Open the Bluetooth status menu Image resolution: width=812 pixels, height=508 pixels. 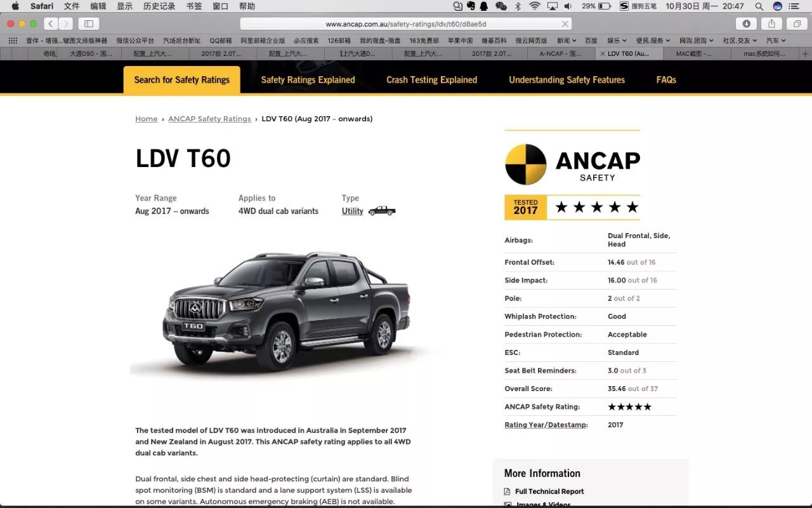click(x=518, y=6)
